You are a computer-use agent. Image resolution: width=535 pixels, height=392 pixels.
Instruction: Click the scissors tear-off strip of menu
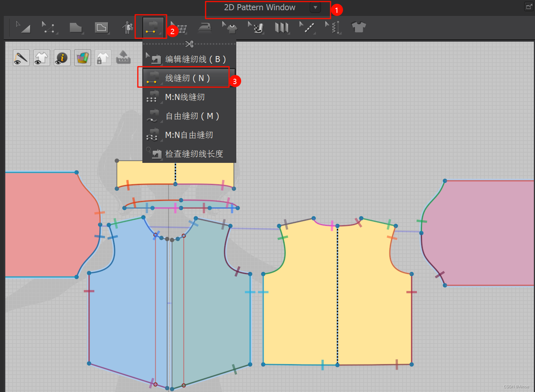(x=189, y=44)
